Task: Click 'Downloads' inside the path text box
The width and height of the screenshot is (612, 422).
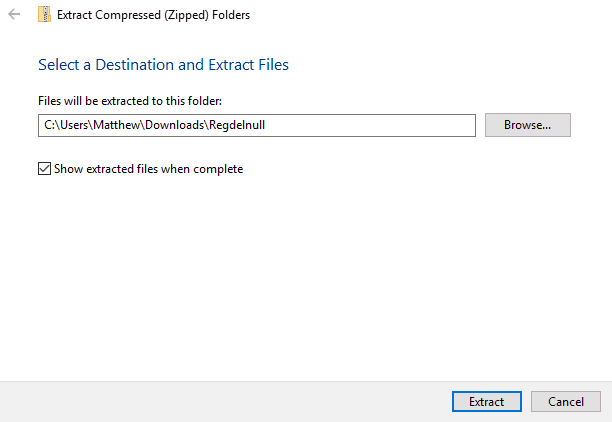Action: 178,125
